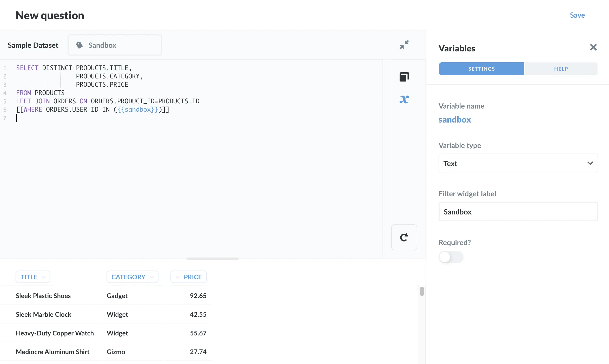Click the Sandbox filter widget field
This screenshot has width=609, height=364.
115,45
